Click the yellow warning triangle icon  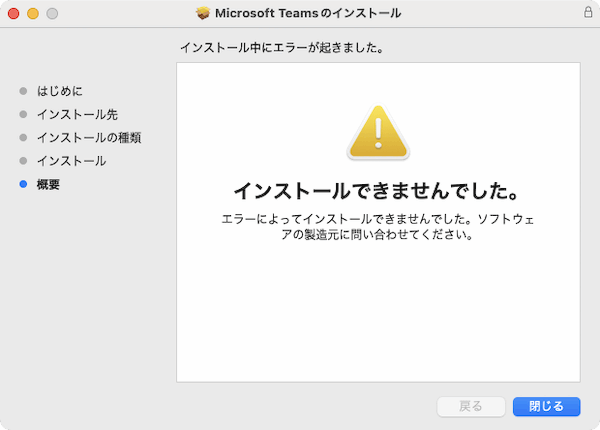coord(378,132)
